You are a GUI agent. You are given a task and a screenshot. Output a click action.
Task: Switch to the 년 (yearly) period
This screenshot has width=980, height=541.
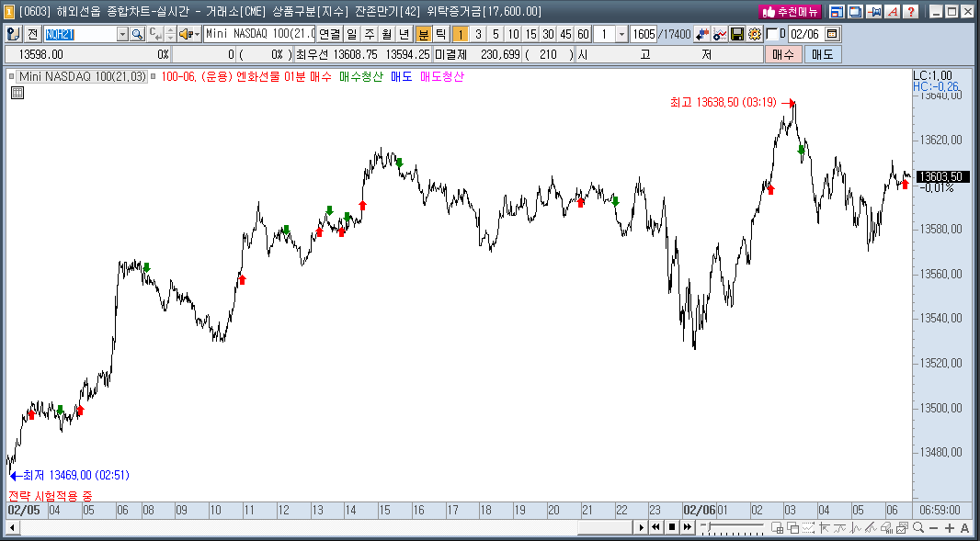pos(405,34)
